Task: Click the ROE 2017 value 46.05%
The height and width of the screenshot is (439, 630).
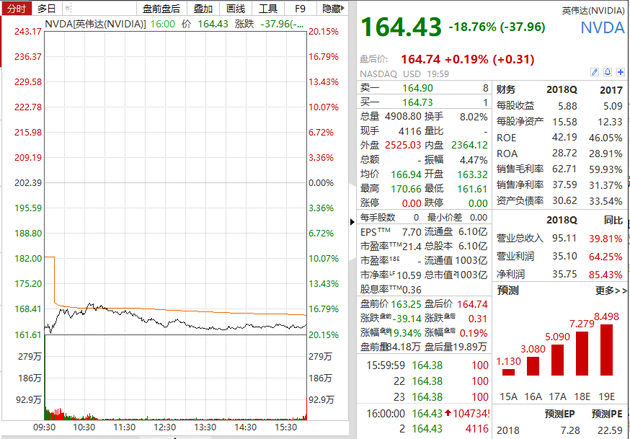Action: 605,138
